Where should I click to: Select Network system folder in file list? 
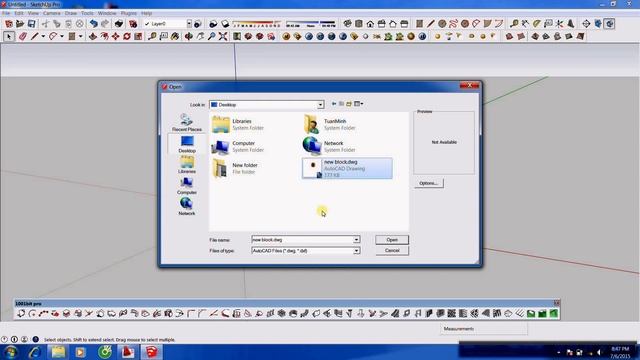pyautogui.click(x=329, y=147)
